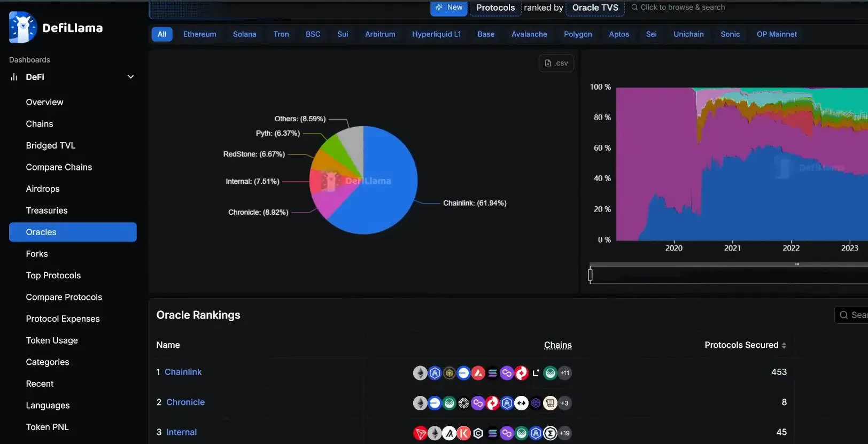Click Ethereum chain icon in Chronicle row
868x444 pixels.
coord(420,403)
